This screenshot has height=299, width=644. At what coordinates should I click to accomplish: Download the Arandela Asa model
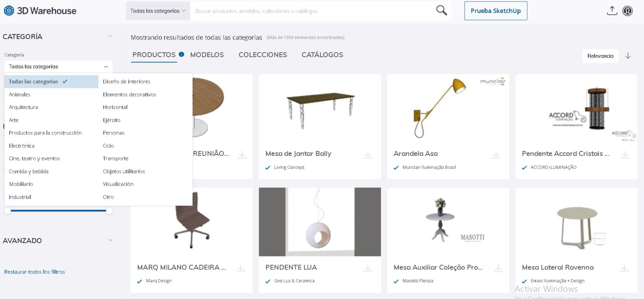point(496,155)
